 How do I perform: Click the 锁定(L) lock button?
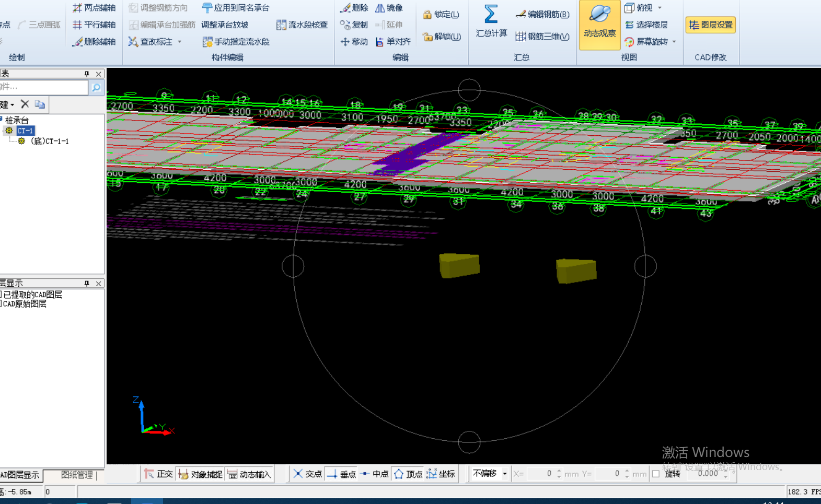click(x=441, y=14)
